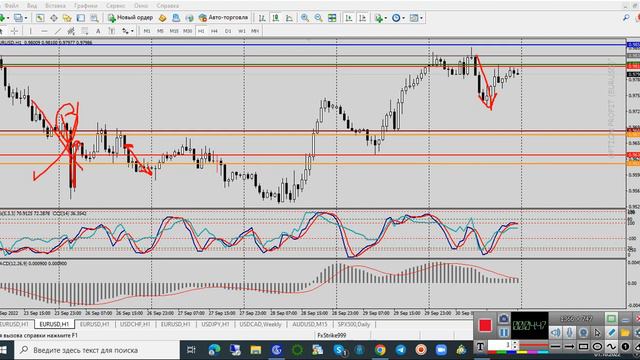Switch timeframe to D1
The width and height of the screenshot is (640, 360).
point(228,31)
